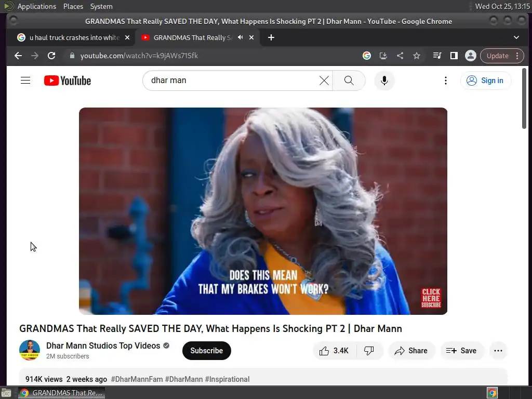The width and height of the screenshot is (532, 399).
Task: Go back to previous page
Action: 18,56
